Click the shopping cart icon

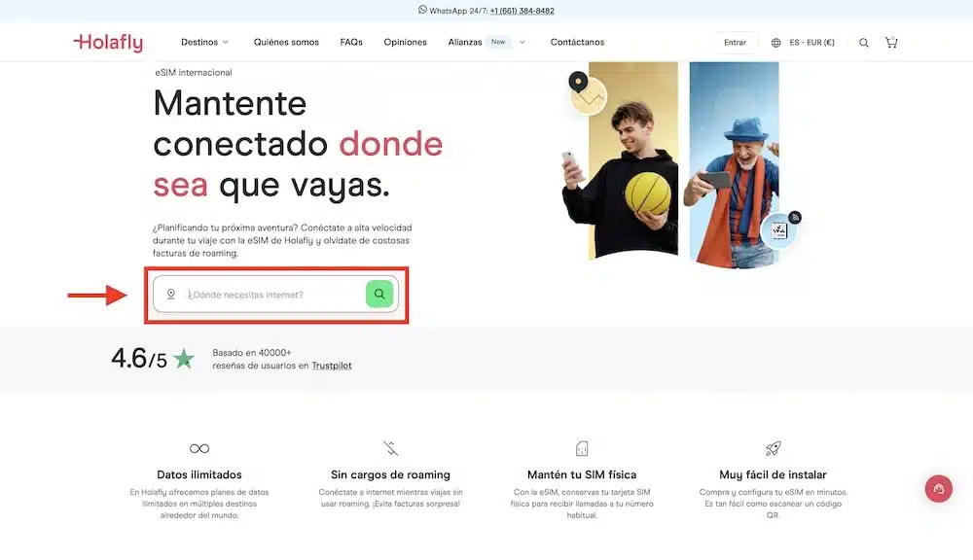(x=891, y=42)
